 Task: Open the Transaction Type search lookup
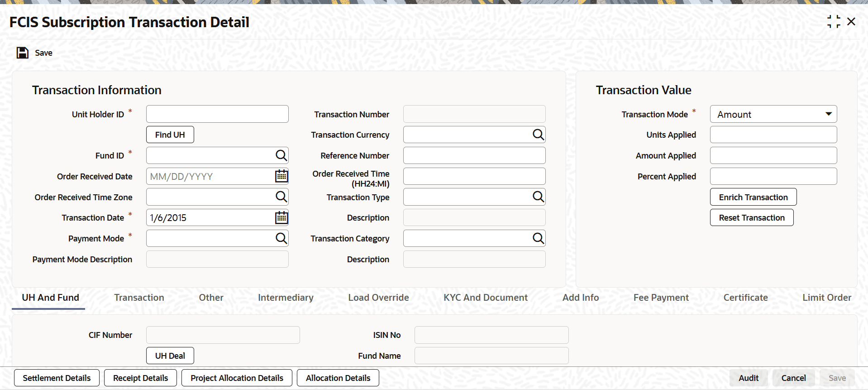(x=538, y=197)
